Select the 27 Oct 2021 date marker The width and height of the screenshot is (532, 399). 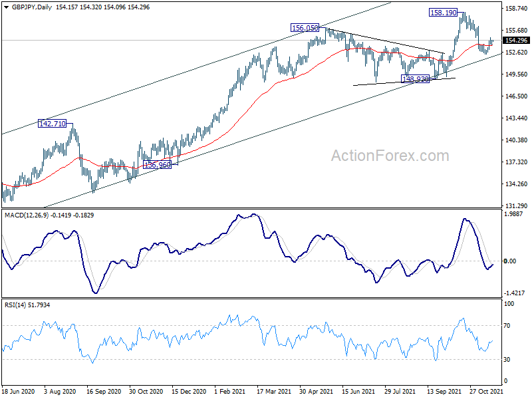486,391
